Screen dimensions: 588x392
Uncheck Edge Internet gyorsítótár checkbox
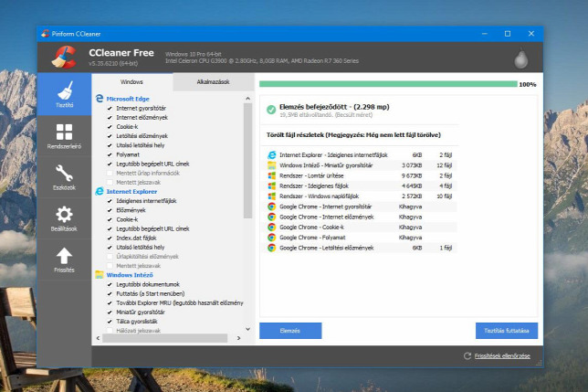[x=110, y=108]
